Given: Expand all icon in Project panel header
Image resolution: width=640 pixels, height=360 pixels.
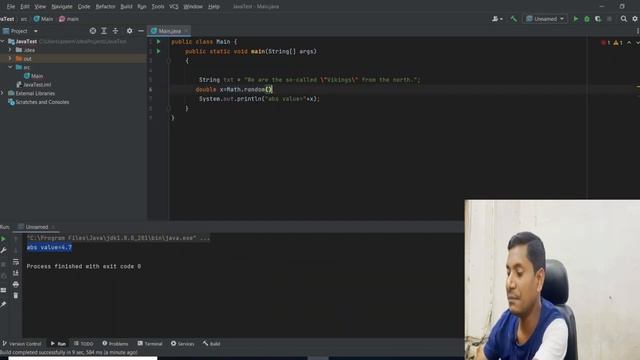Looking at the screenshot, I should [104, 31].
